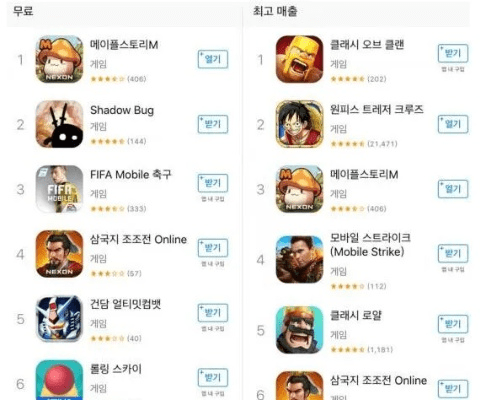486x400 pixels.
Task: Select the FIFA Mobile app icon
Action: (59, 189)
